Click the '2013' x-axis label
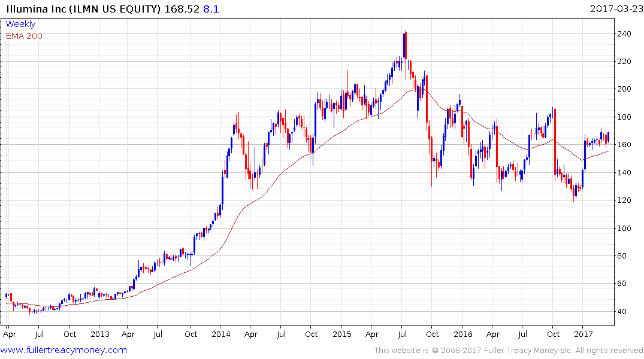 (100, 334)
